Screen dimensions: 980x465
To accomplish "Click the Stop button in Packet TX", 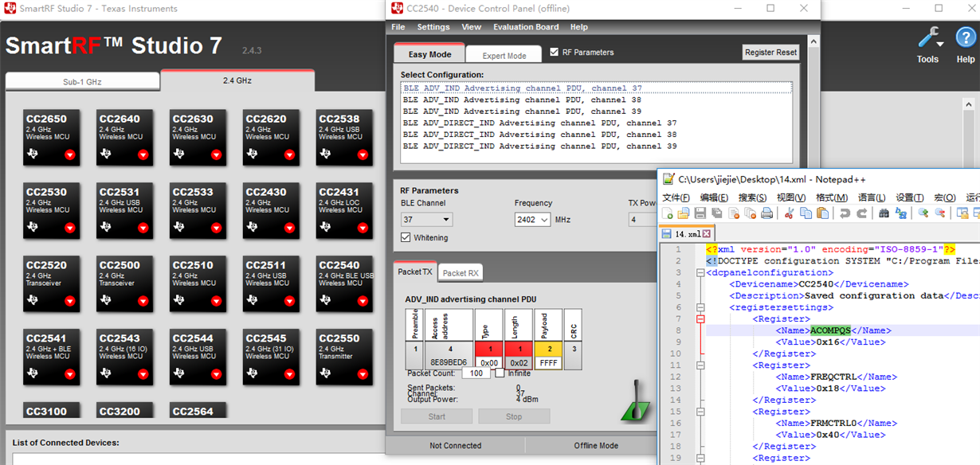I will click(514, 416).
